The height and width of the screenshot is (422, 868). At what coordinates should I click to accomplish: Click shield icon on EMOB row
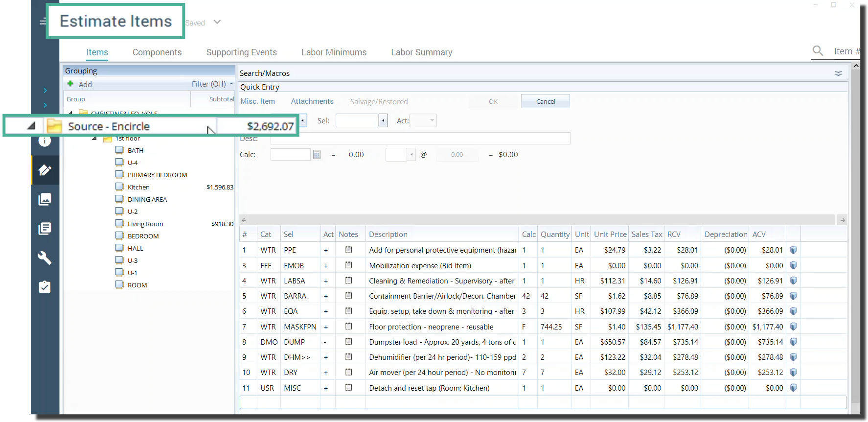click(793, 265)
